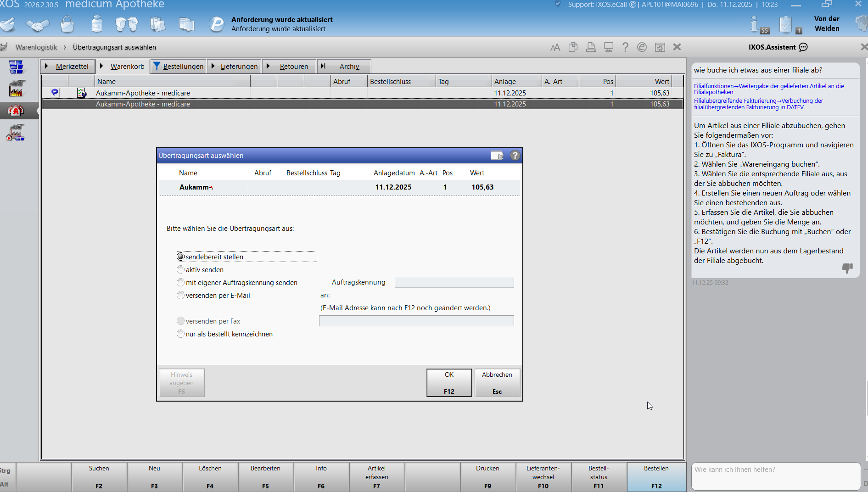Select the 'aktiv senden' radio option
The height and width of the screenshot is (492, 868).
pyautogui.click(x=181, y=270)
